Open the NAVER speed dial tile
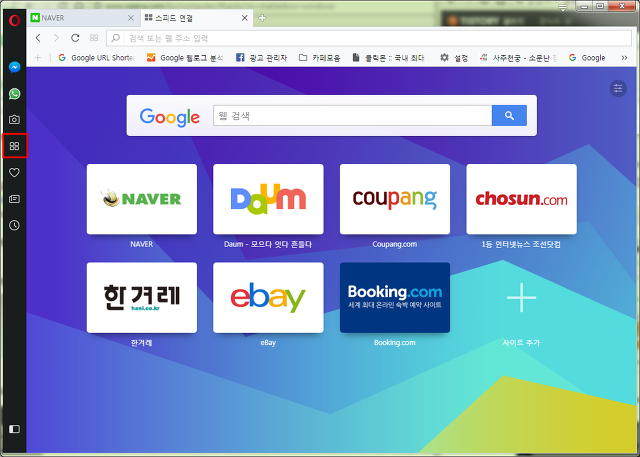 [x=142, y=199]
